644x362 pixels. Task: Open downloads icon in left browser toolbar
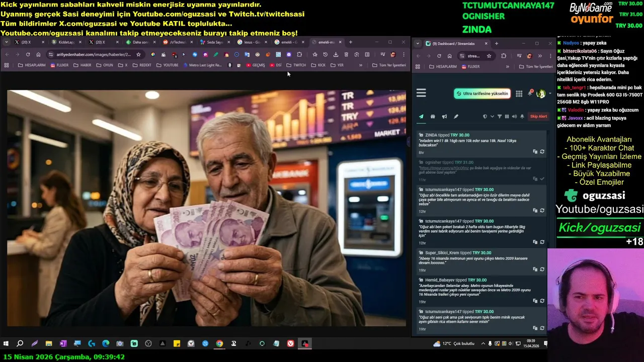(x=336, y=54)
